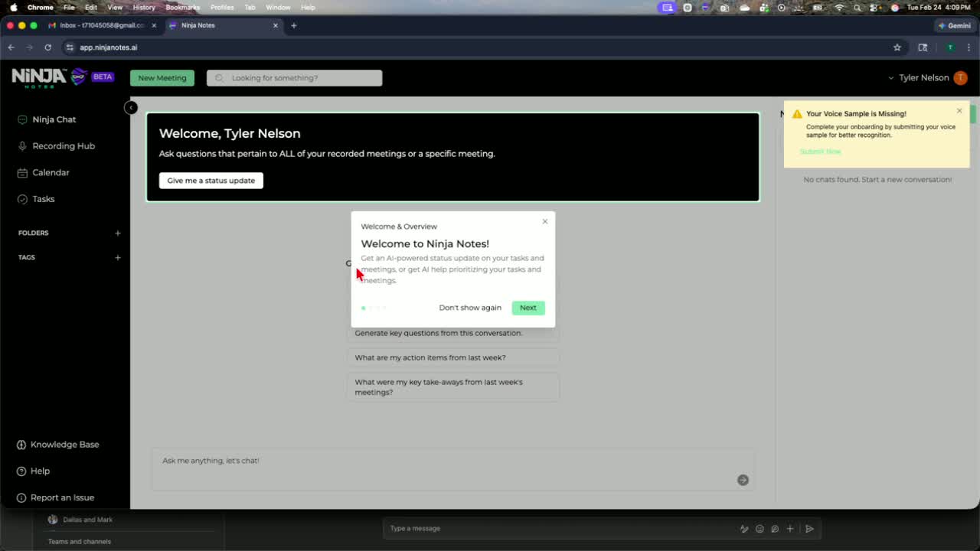Close the Ninja Notes tab
Screen dimensions: 980x551
pos(276,25)
